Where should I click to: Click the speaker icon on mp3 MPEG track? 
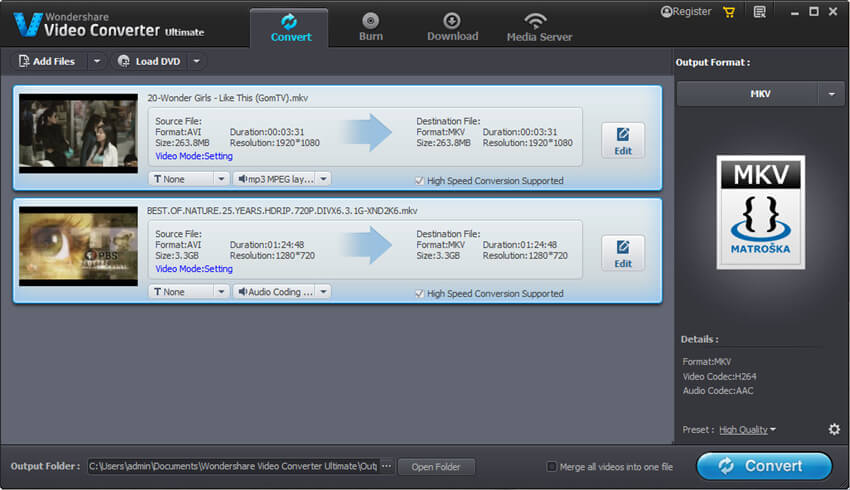click(242, 179)
